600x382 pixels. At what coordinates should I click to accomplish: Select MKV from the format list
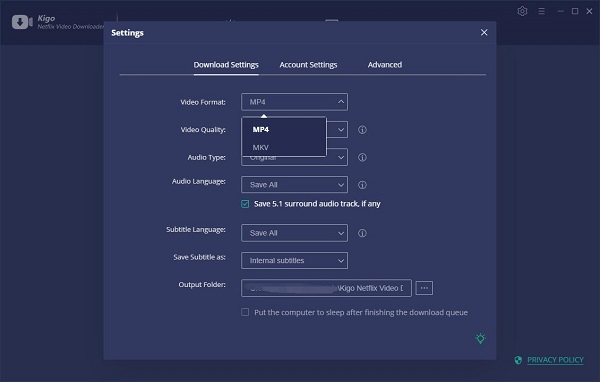click(284, 147)
